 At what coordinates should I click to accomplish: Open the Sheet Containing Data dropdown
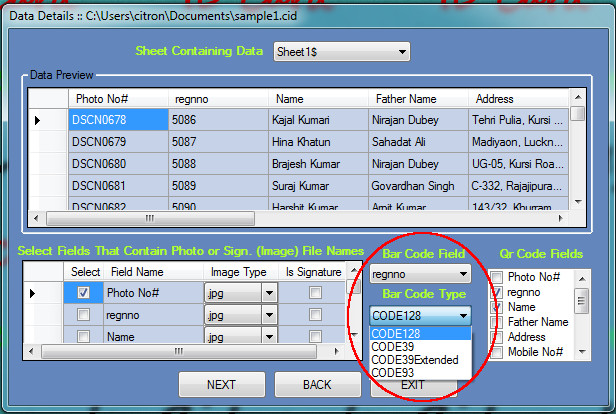[x=401, y=51]
